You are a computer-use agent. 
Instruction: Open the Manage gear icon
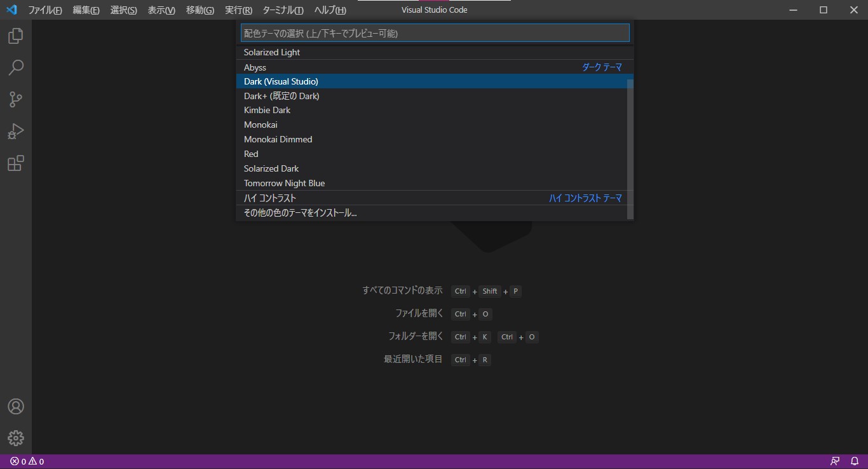(16, 438)
